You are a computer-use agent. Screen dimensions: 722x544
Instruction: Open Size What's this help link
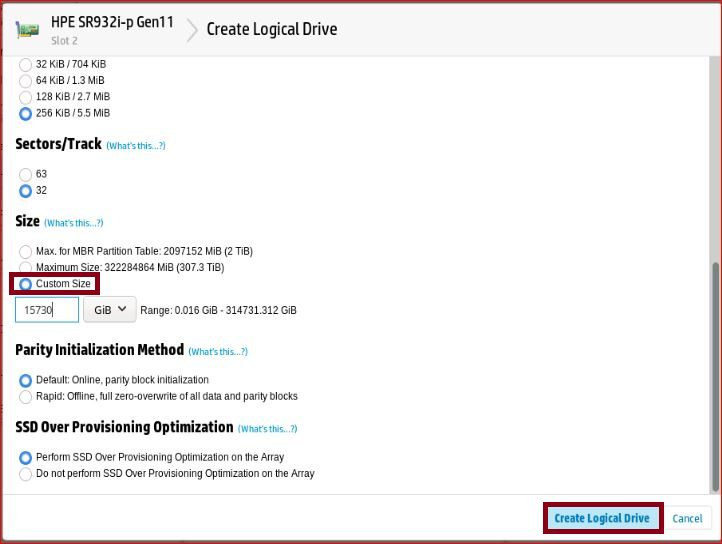[73, 223]
